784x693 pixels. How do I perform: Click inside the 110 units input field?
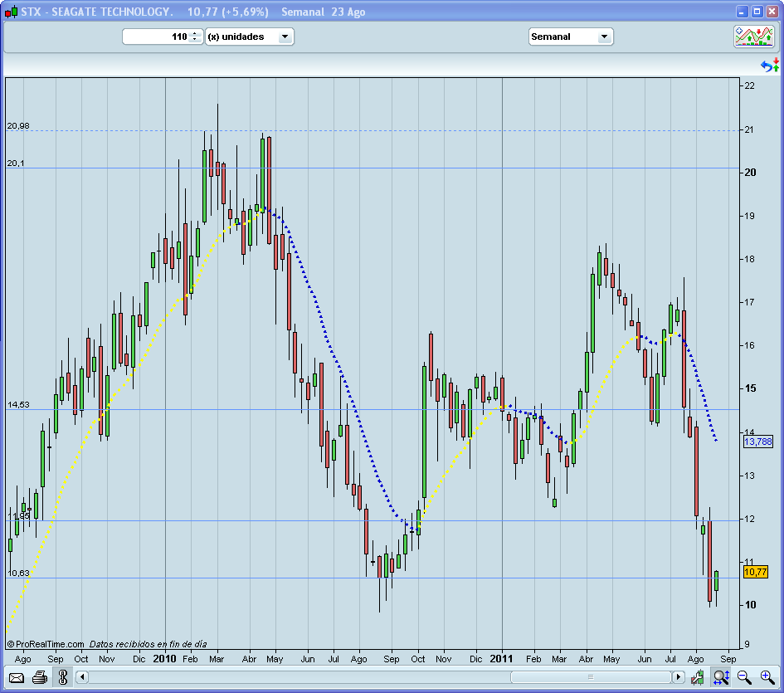click(x=158, y=37)
